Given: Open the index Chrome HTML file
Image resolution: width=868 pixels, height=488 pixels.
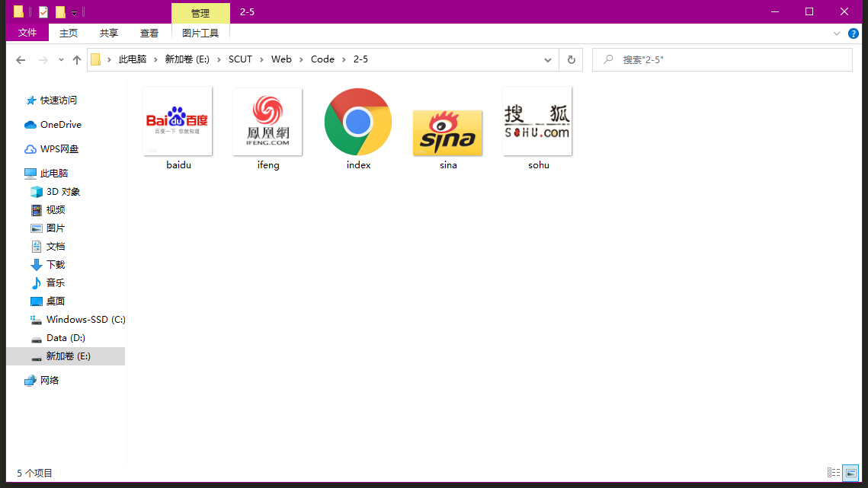Looking at the screenshot, I should click(357, 122).
